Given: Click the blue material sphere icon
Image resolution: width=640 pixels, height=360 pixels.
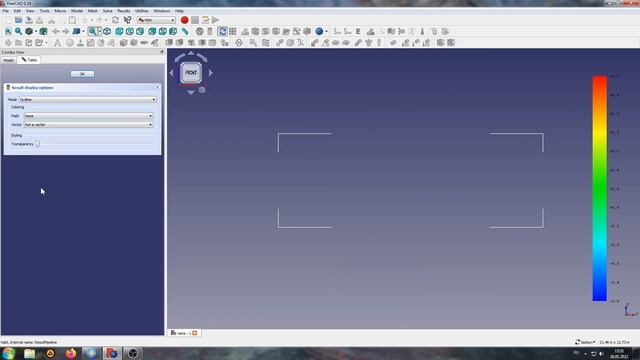Looking at the screenshot, I should 319,31.
